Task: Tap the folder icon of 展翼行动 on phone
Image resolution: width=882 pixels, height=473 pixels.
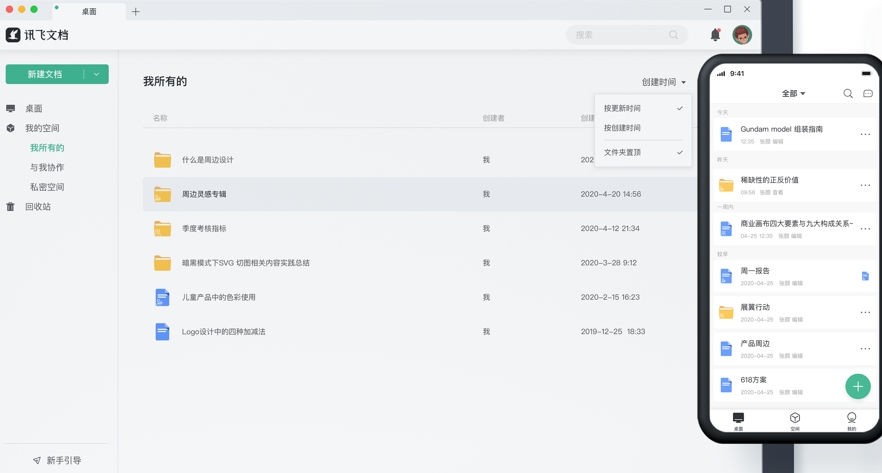Action: (x=726, y=312)
